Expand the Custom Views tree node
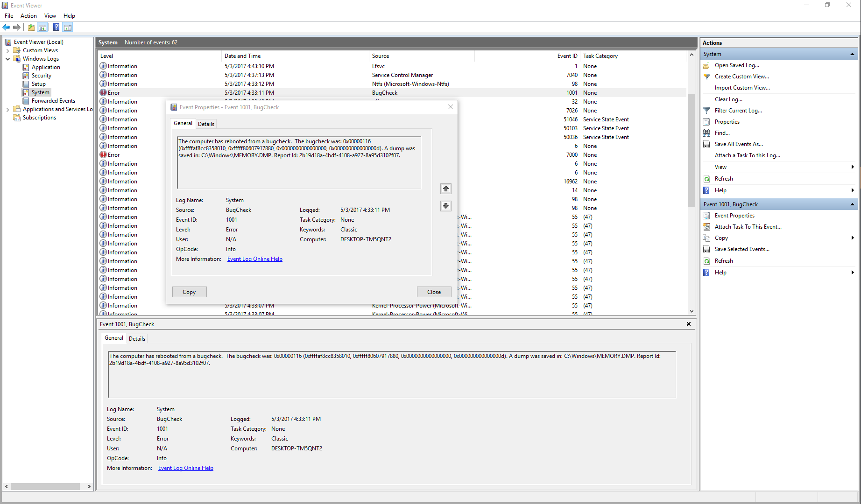Screen dimensions: 861x504 pyautogui.click(x=7, y=50)
